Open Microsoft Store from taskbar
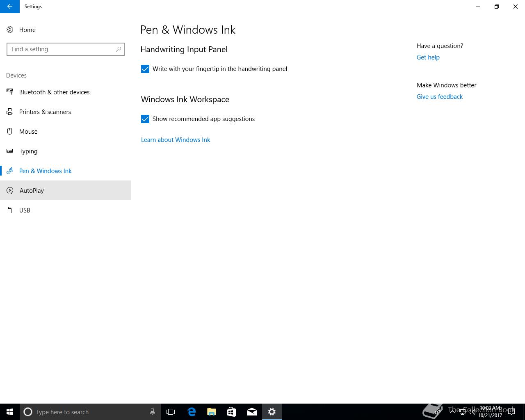525x420 pixels. tap(231, 412)
